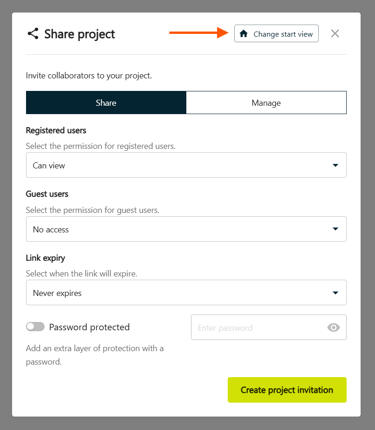375x430 pixels.
Task: Click the share icon beside Share project
Action: click(x=33, y=34)
